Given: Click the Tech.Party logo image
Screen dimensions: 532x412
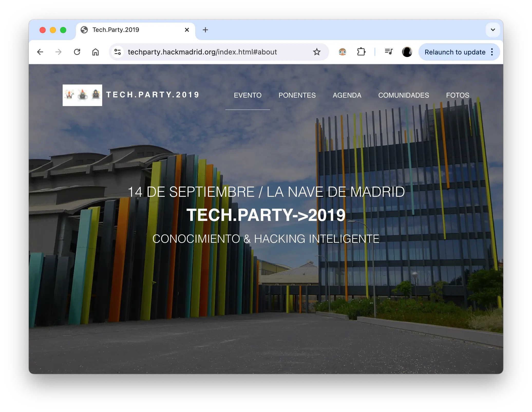Looking at the screenshot, I should [x=82, y=95].
